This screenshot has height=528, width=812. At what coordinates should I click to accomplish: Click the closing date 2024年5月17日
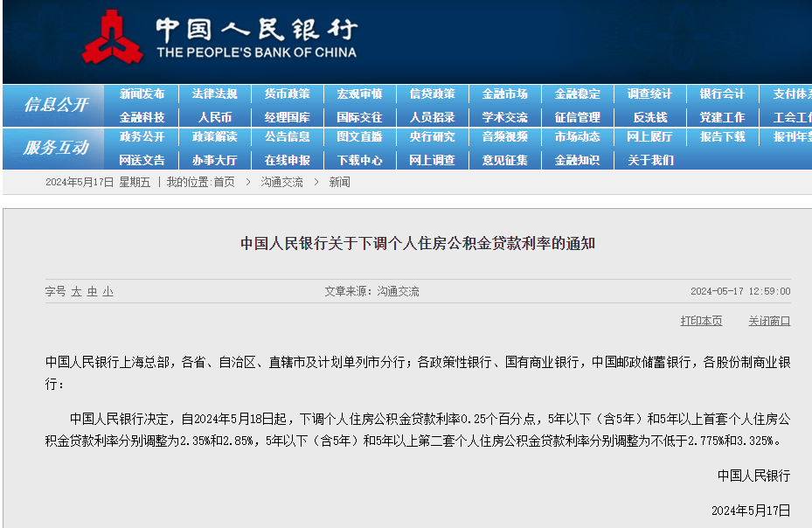coord(751,511)
